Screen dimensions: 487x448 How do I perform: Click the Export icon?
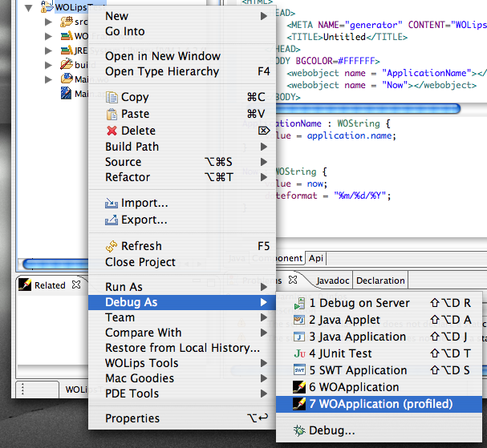tap(112, 220)
